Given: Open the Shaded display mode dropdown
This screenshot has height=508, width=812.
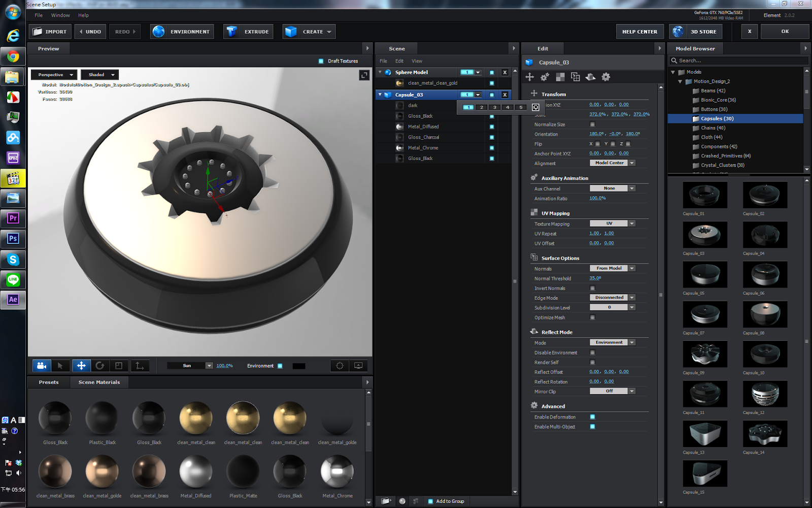Looking at the screenshot, I should [100, 75].
